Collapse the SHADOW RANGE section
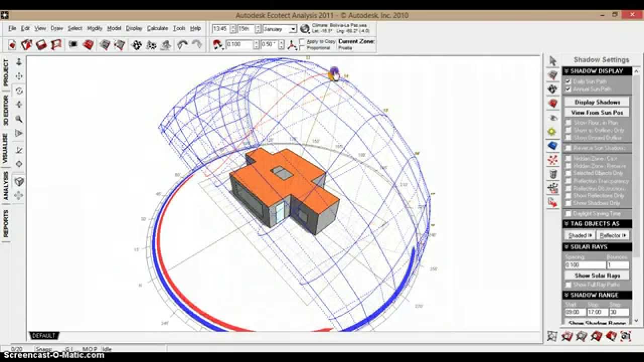 click(597, 295)
